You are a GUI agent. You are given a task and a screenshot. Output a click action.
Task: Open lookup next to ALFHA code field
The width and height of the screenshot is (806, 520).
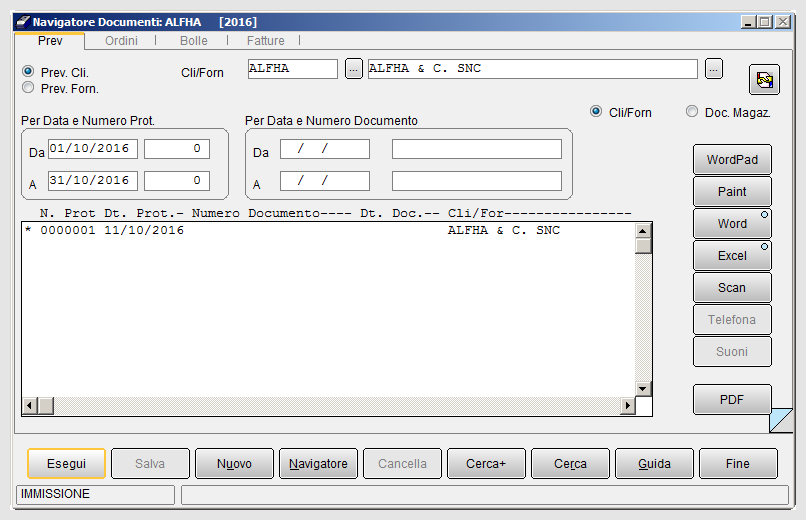pyautogui.click(x=353, y=68)
